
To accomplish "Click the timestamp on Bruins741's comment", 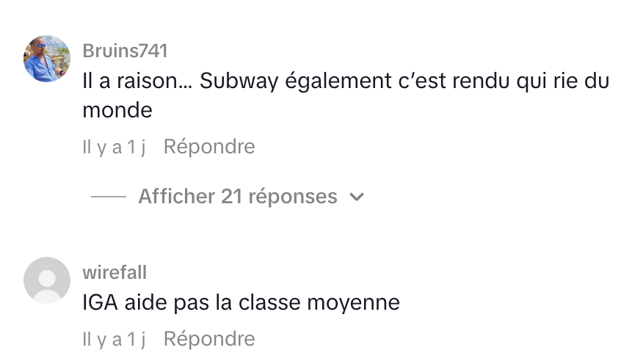I will point(115,147).
